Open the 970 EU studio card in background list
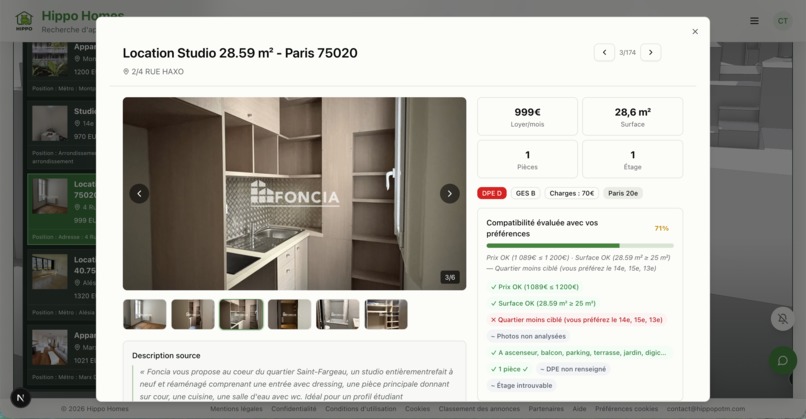 [x=62, y=133]
